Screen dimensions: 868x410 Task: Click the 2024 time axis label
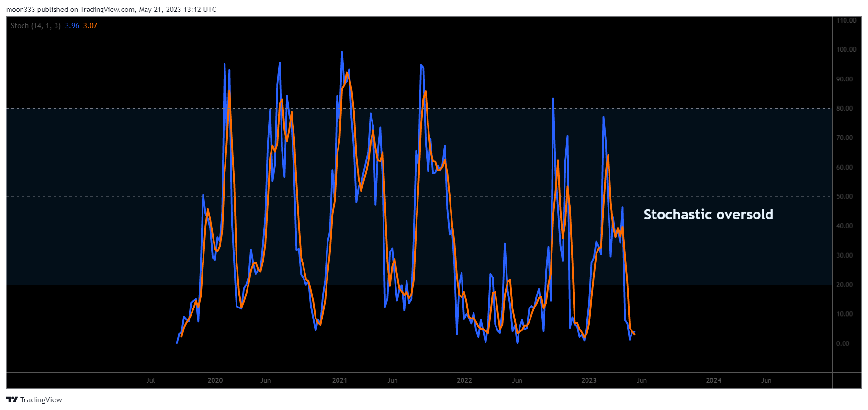point(713,380)
